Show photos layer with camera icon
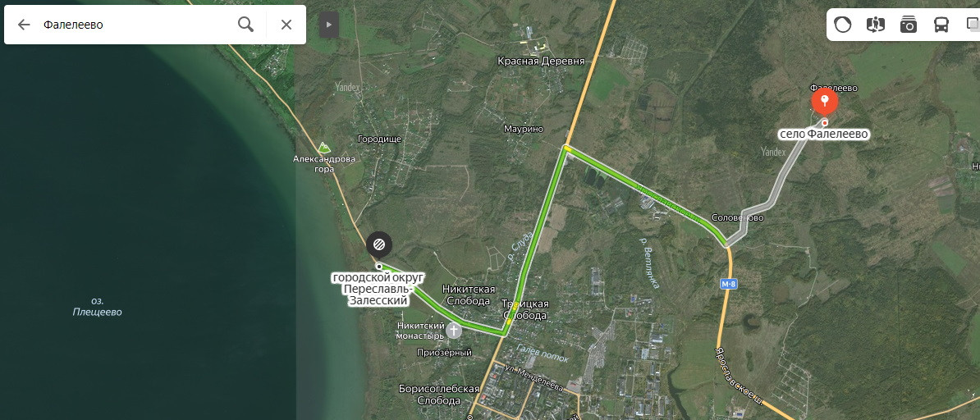The image size is (980, 420). coord(908,25)
